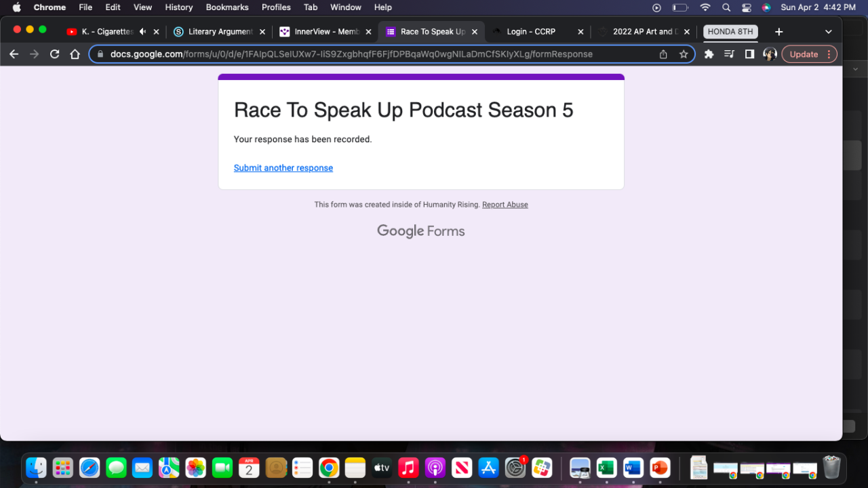Launch Safari from the Dock
868x488 pixels.
click(90, 468)
